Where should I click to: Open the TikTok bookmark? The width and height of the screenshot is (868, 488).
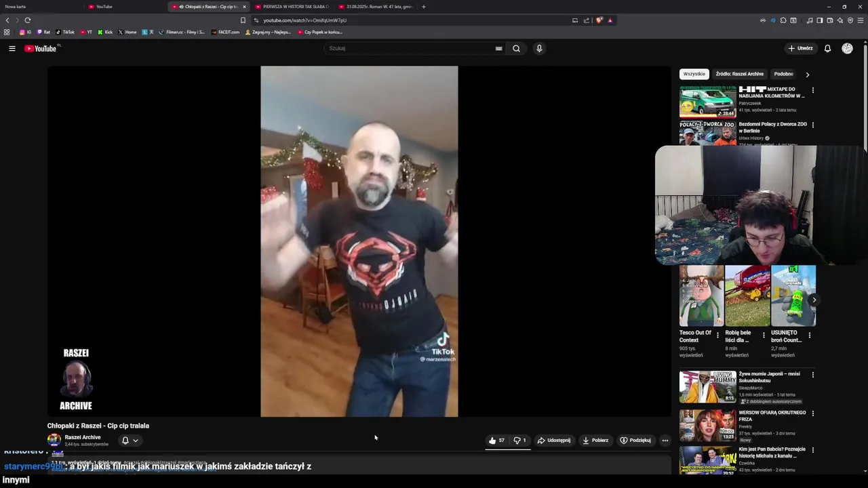[65, 32]
